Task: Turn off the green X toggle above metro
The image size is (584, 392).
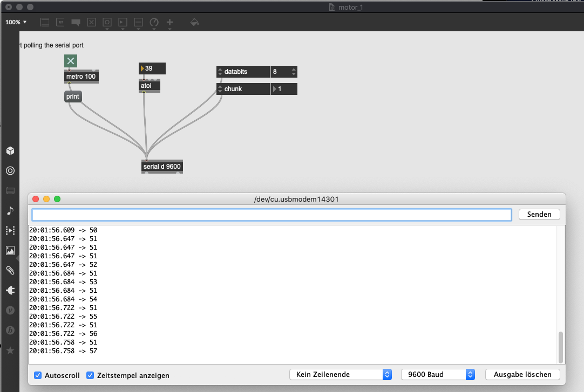Action: tap(70, 61)
